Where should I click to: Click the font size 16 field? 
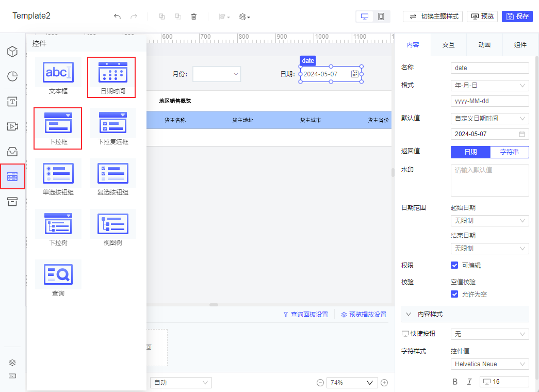[504, 382]
